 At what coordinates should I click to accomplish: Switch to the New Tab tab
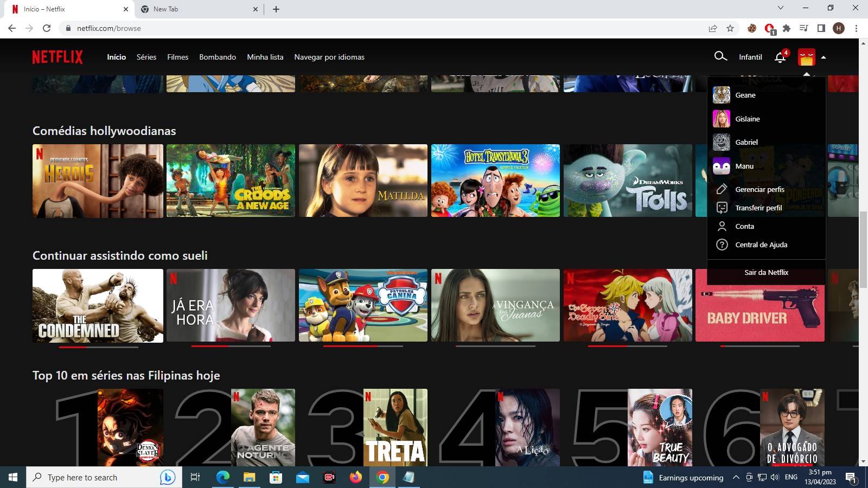pyautogui.click(x=198, y=9)
